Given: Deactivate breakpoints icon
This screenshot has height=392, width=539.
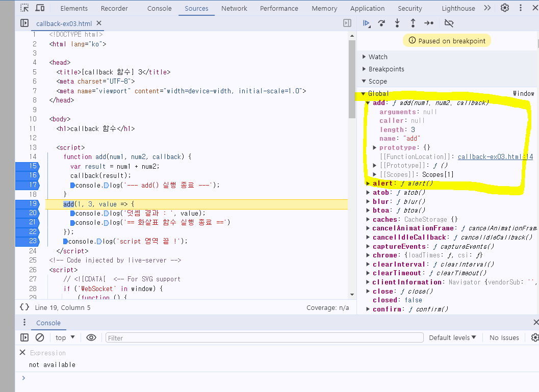Looking at the screenshot, I should pos(449,23).
